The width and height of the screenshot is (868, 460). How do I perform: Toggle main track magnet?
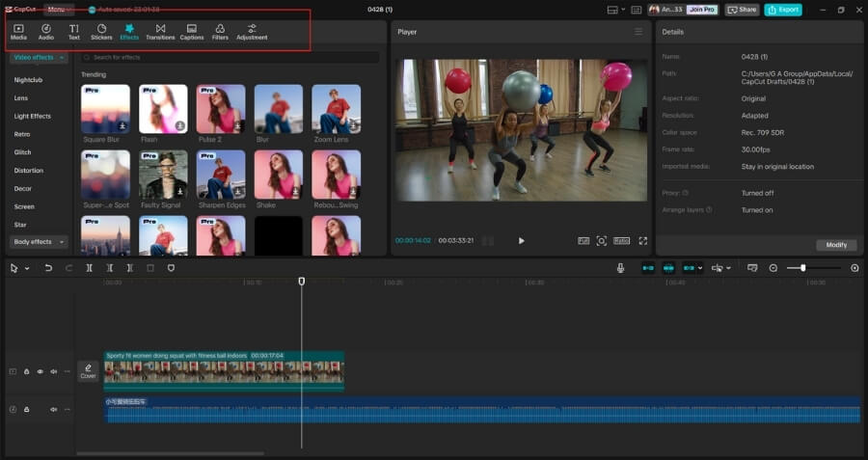pyautogui.click(x=648, y=268)
